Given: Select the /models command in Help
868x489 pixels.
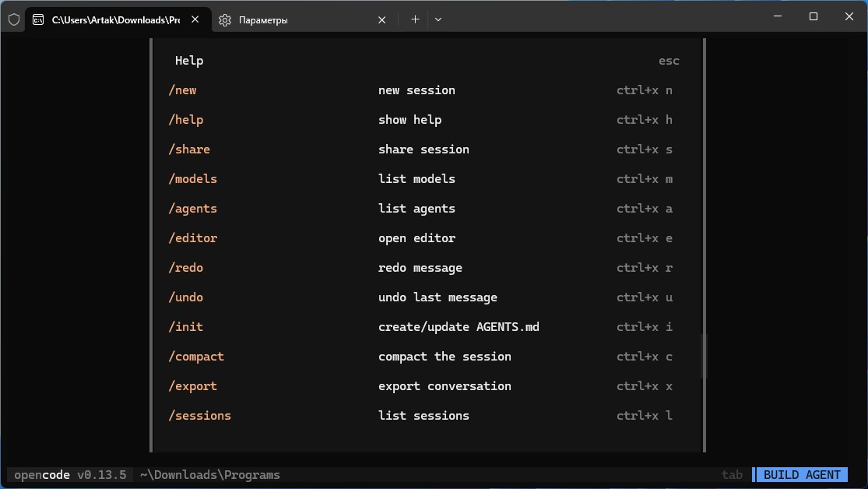Looking at the screenshot, I should pos(193,179).
